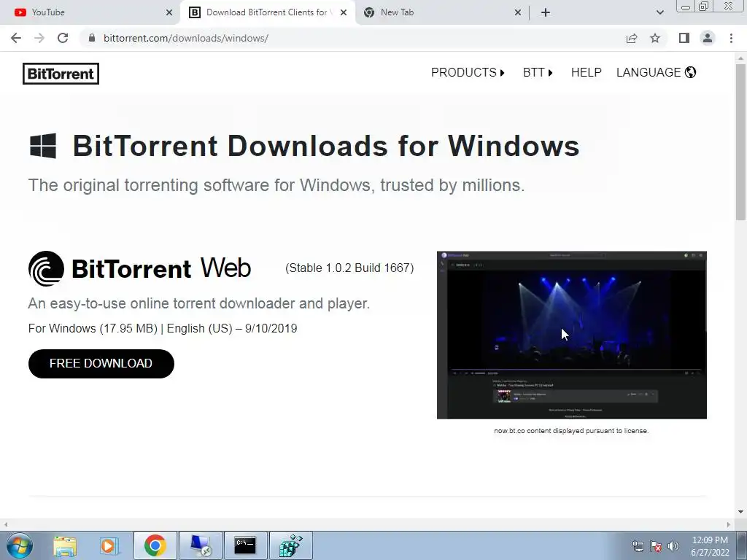Click the blue cubes taskbar icon
747x560 pixels.
point(290,545)
